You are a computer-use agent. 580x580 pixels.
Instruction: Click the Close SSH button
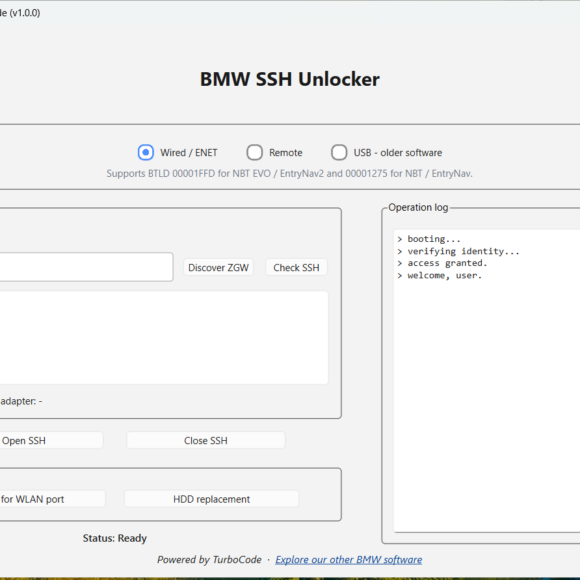click(206, 441)
